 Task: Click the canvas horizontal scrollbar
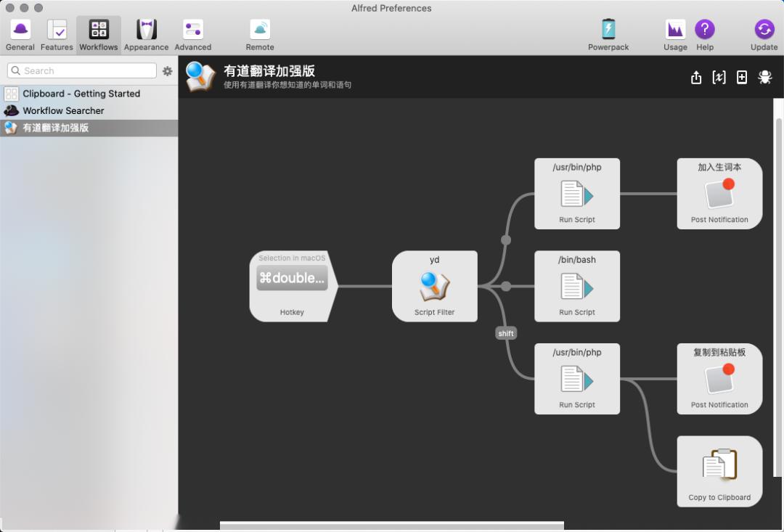(392, 525)
